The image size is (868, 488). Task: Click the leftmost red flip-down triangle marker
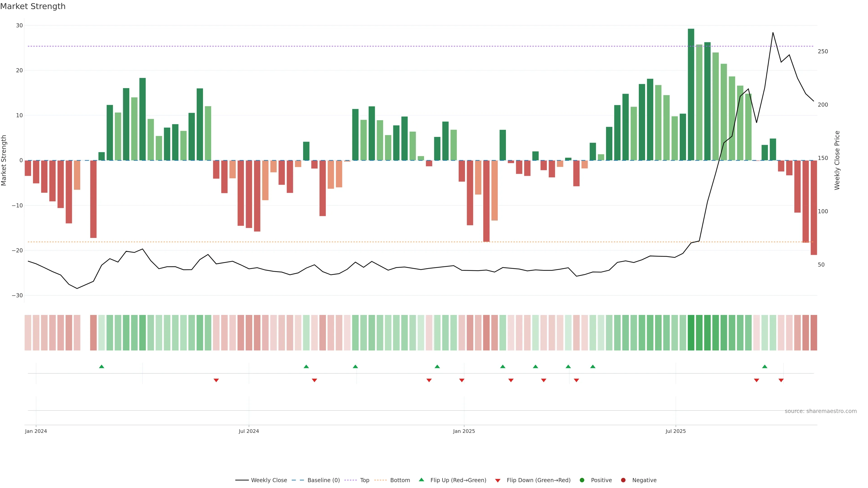pyautogui.click(x=216, y=380)
